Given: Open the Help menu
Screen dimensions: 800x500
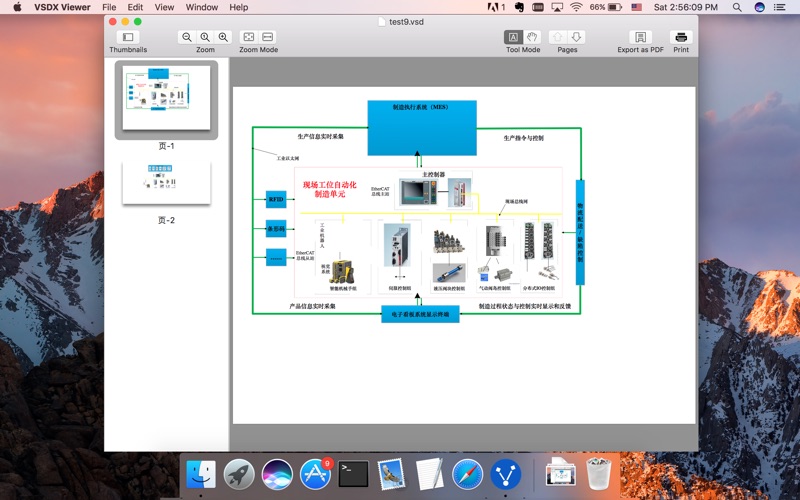Looking at the screenshot, I should 239,7.
